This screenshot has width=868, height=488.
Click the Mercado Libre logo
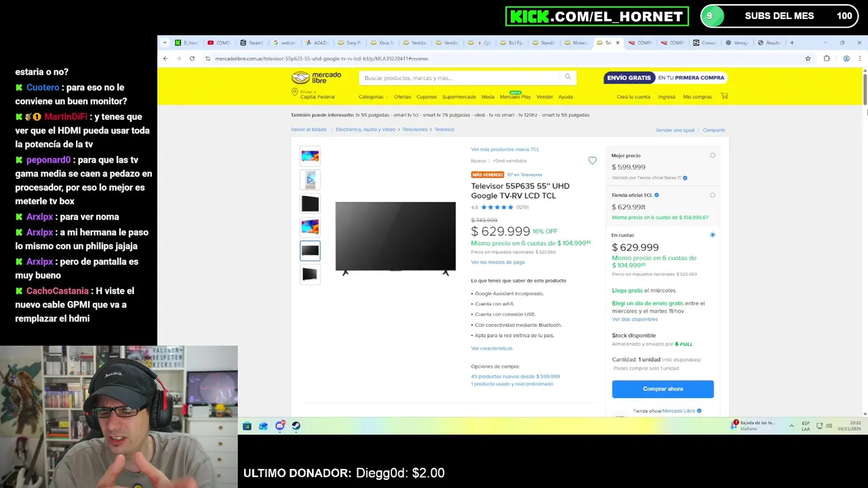point(316,77)
